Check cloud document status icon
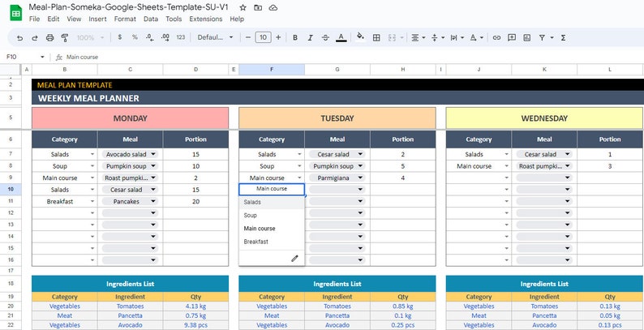Image resolution: width=644 pixels, height=330 pixels. point(273,7)
